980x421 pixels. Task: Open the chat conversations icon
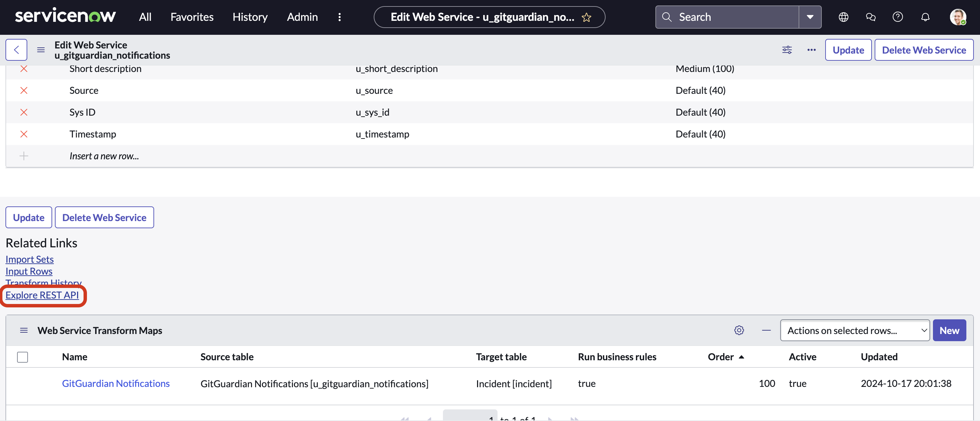(871, 17)
